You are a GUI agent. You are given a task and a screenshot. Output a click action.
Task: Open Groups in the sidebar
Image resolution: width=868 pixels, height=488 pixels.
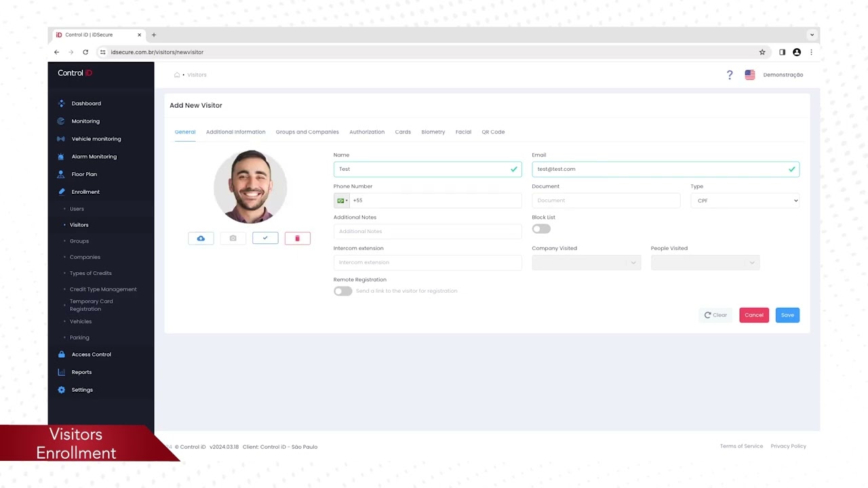click(79, 241)
